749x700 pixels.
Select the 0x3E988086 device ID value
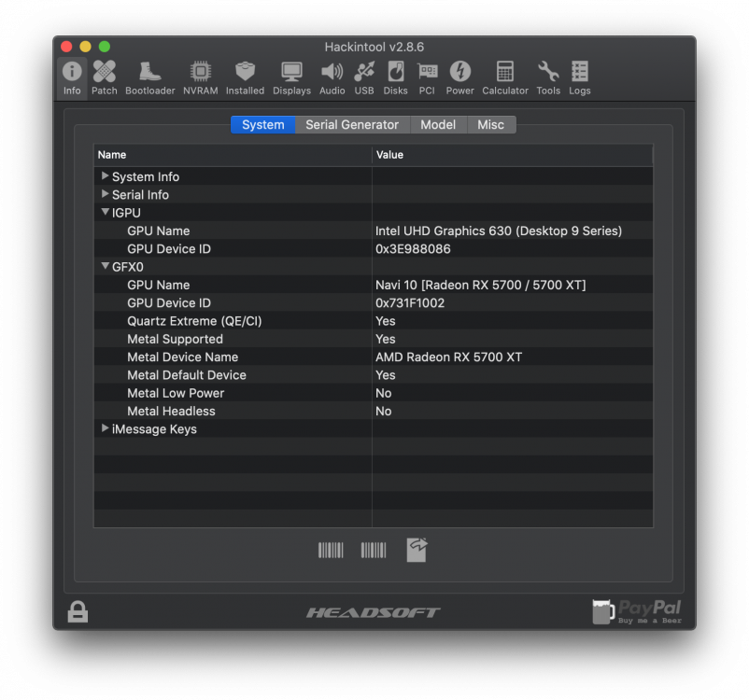coord(413,249)
